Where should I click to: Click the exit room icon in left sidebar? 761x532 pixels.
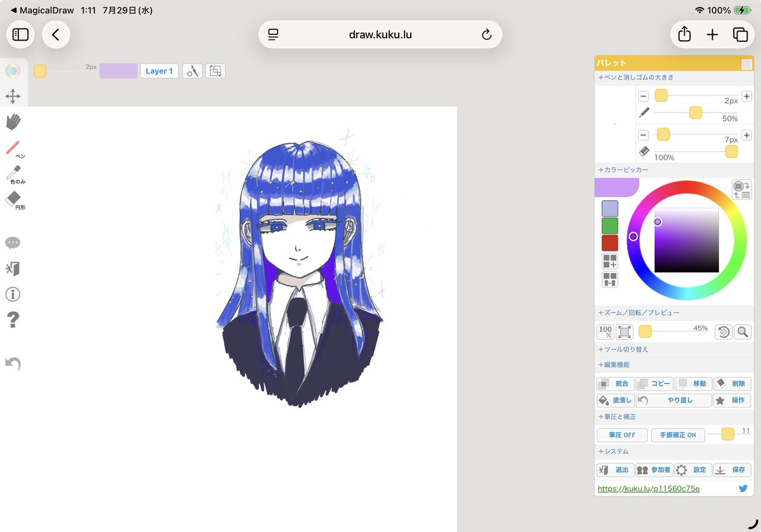(x=13, y=269)
